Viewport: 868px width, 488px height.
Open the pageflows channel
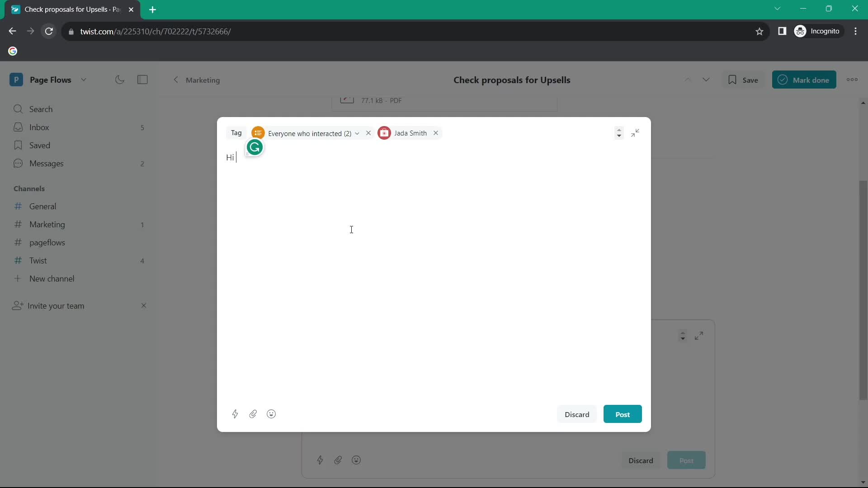point(47,242)
